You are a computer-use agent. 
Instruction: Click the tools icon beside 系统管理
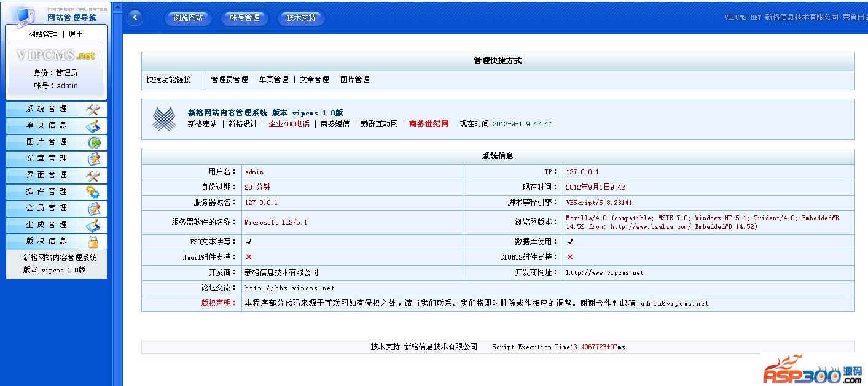tap(93, 110)
